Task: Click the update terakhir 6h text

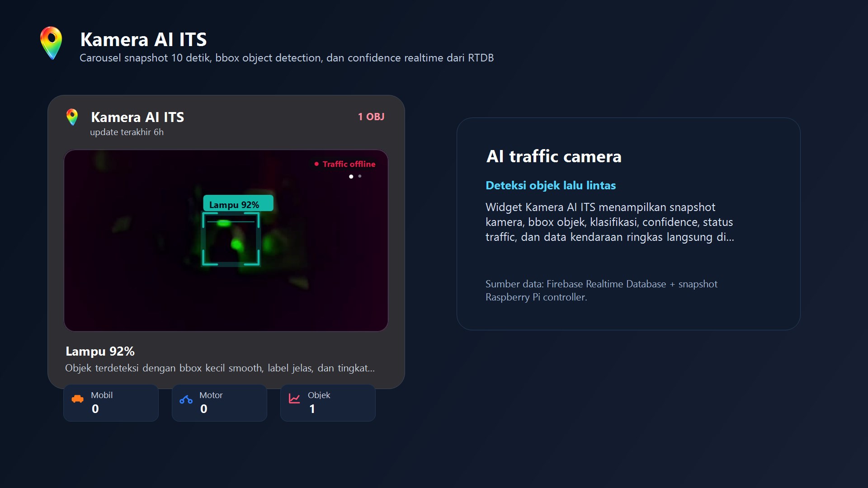Action: tap(127, 132)
